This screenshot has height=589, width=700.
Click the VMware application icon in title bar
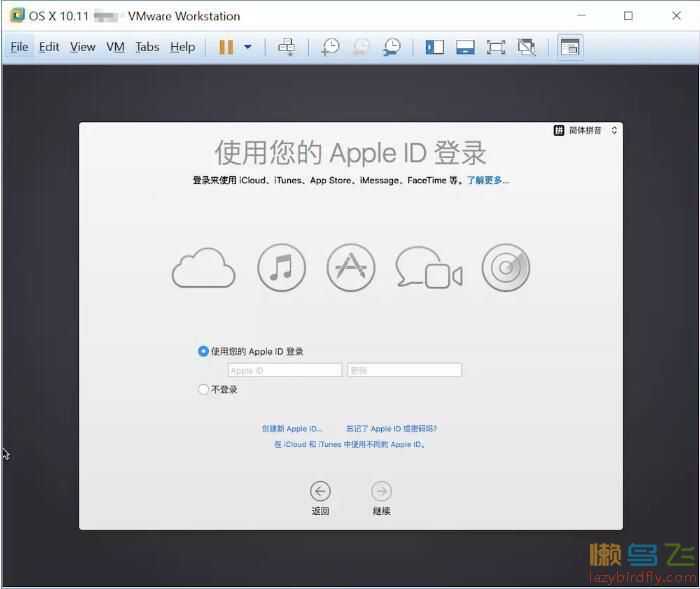coord(17,15)
